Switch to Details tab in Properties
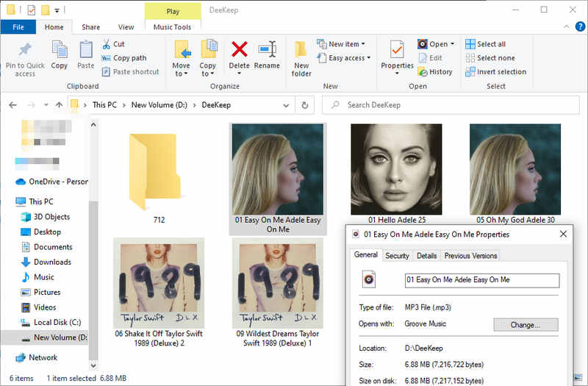Image resolution: width=588 pixels, height=386 pixels. pos(427,256)
